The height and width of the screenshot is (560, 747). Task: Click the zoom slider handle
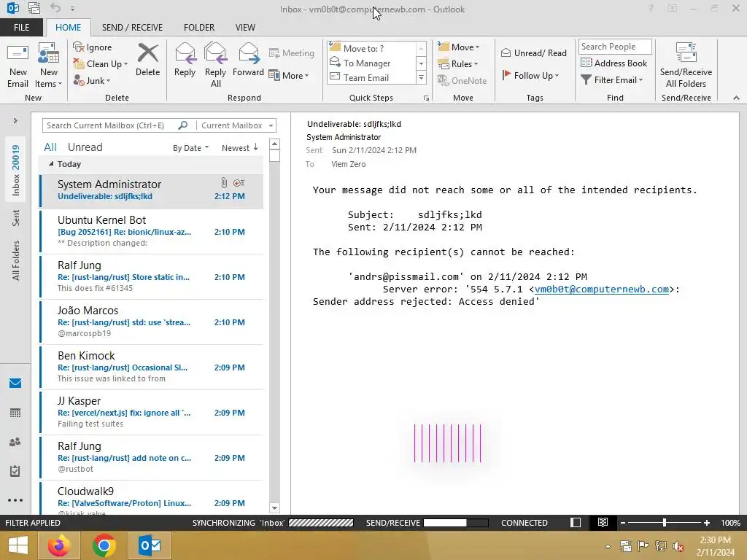point(664,522)
